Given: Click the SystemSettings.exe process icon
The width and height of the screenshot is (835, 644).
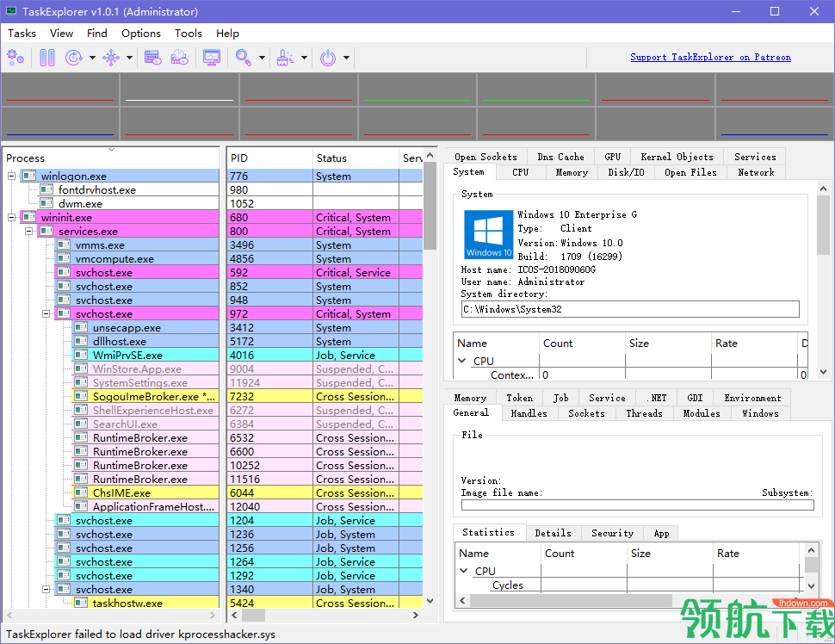Looking at the screenshot, I should click(81, 382).
